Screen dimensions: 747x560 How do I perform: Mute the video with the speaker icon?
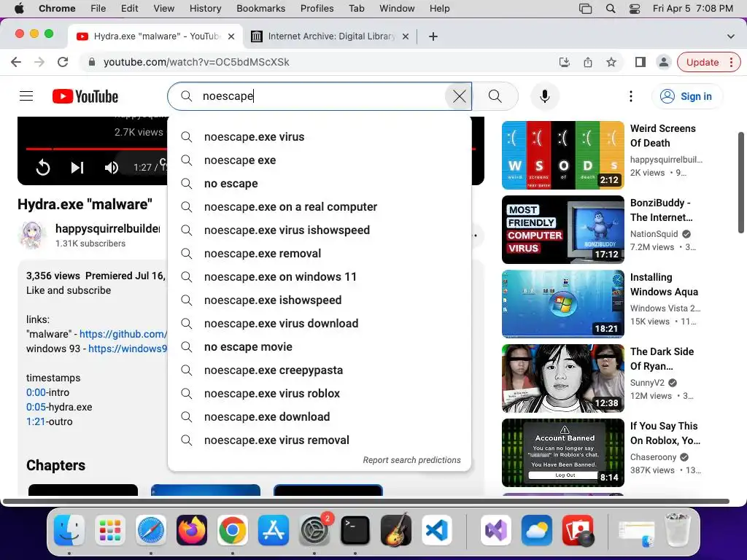112,168
